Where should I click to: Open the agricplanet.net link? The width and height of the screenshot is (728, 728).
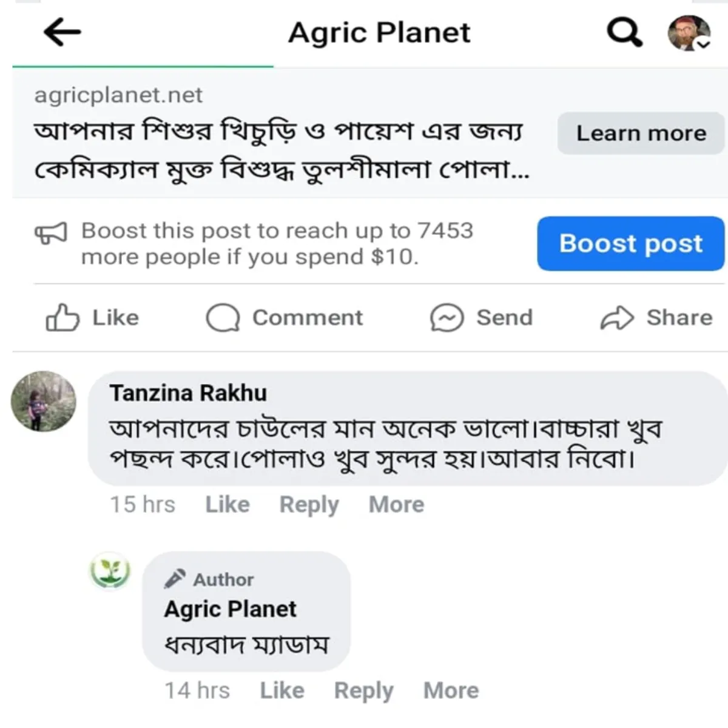[118, 95]
